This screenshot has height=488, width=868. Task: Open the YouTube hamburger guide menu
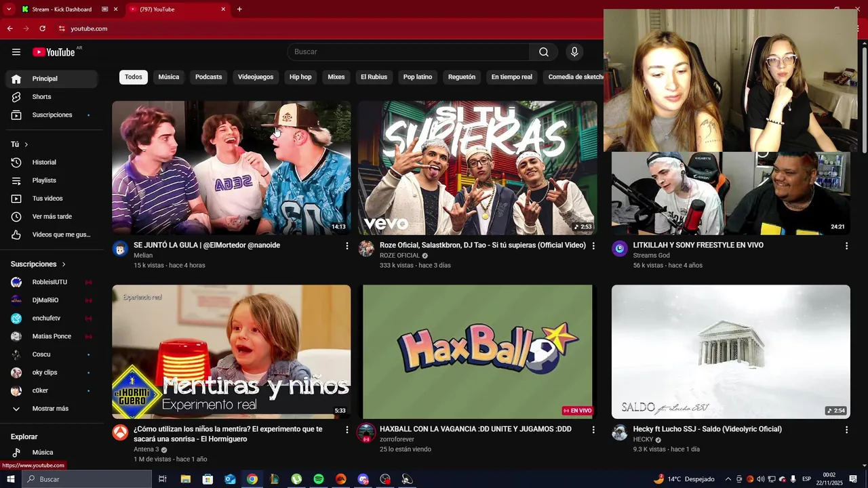[16, 52]
